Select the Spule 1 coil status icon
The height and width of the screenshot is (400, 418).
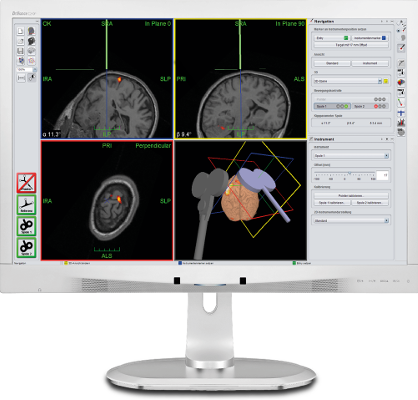point(26,226)
